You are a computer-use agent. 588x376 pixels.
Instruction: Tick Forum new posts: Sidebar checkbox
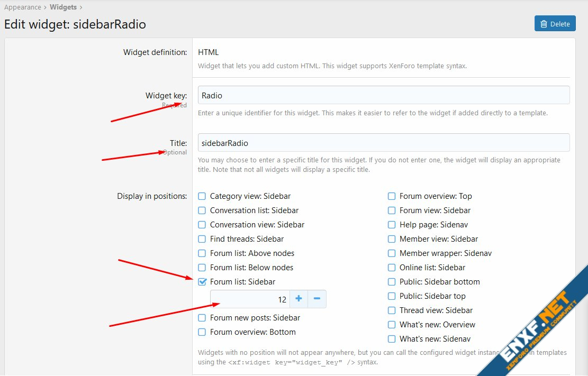coord(202,318)
